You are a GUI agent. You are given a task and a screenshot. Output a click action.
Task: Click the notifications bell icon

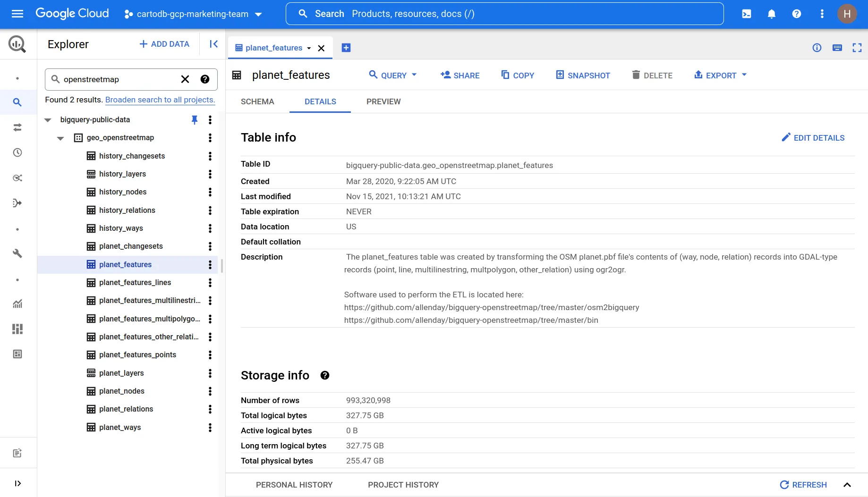pyautogui.click(x=772, y=14)
